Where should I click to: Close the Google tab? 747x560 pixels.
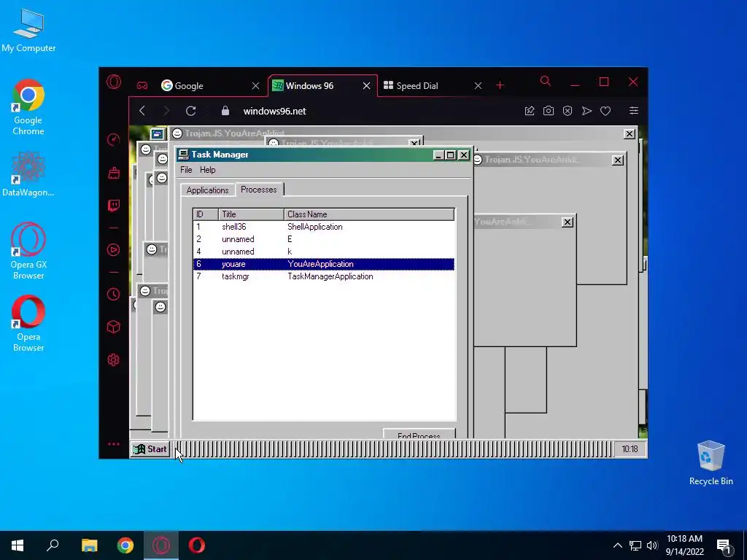click(255, 86)
